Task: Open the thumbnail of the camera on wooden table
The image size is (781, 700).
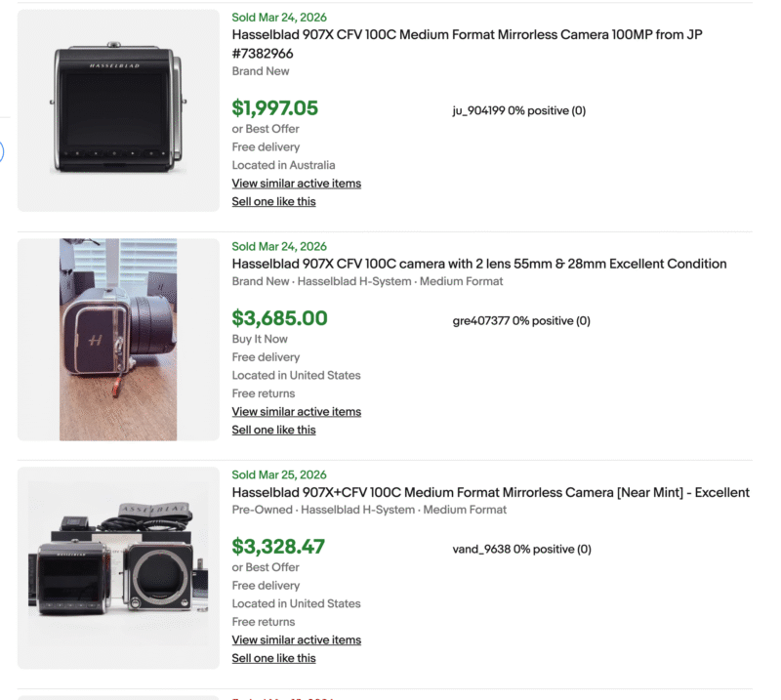Action: pyautogui.click(x=117, y=337)
